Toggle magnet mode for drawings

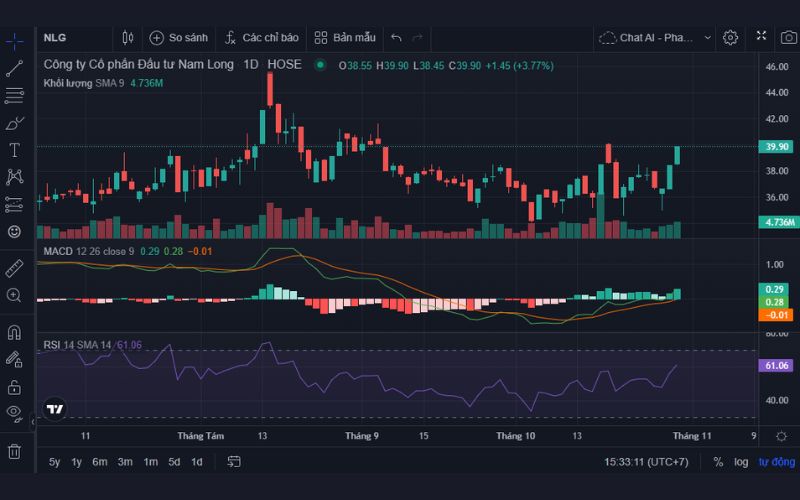[x=14, y=332]
